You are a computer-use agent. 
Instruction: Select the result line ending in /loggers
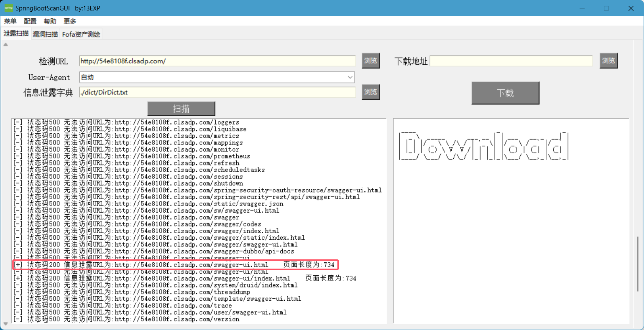click(x=126, y=122)
